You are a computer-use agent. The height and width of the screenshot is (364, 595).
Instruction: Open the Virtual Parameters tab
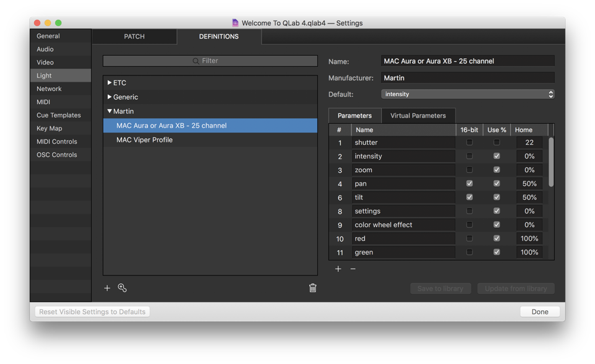coord(418,116)
